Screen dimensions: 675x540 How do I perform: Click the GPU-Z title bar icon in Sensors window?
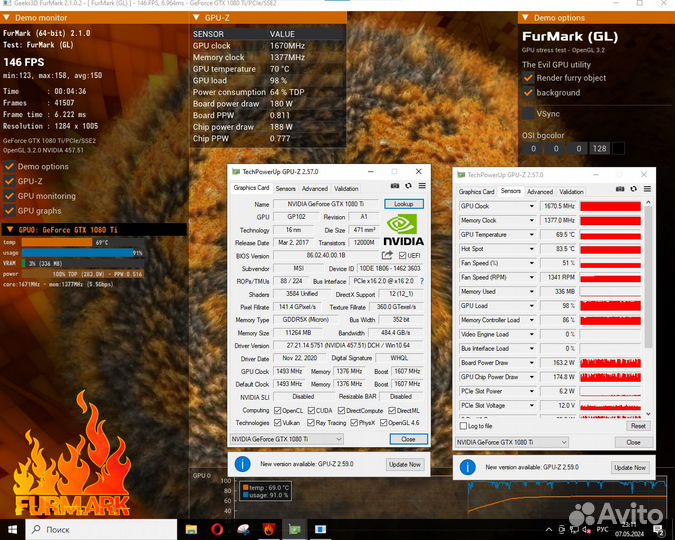pos(461,175)
